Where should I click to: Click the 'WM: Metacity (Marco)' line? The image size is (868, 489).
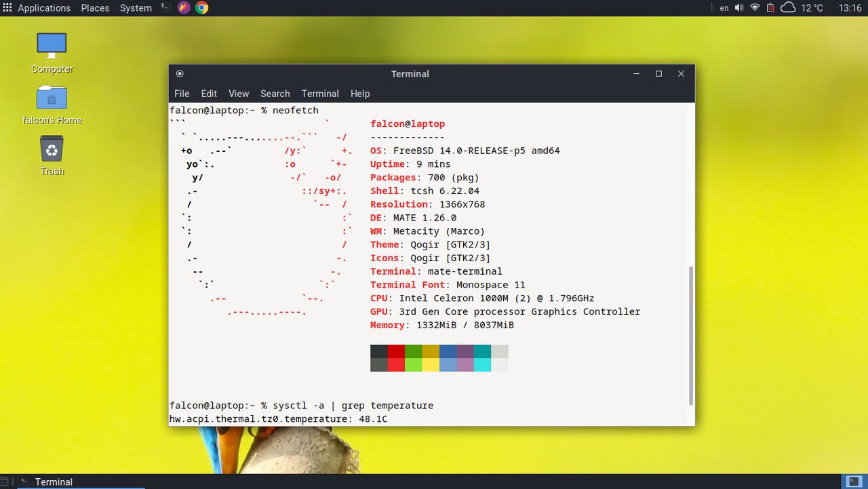coord(428,231)
